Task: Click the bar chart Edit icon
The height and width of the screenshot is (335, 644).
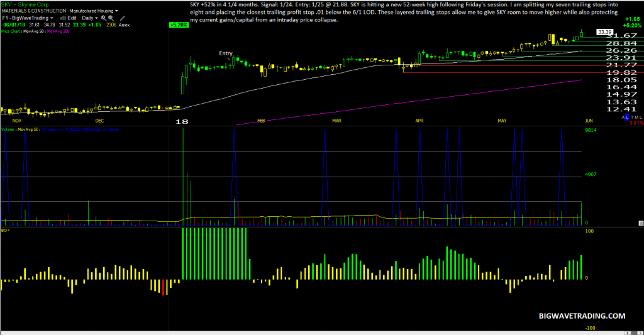Action: (64, 18)
